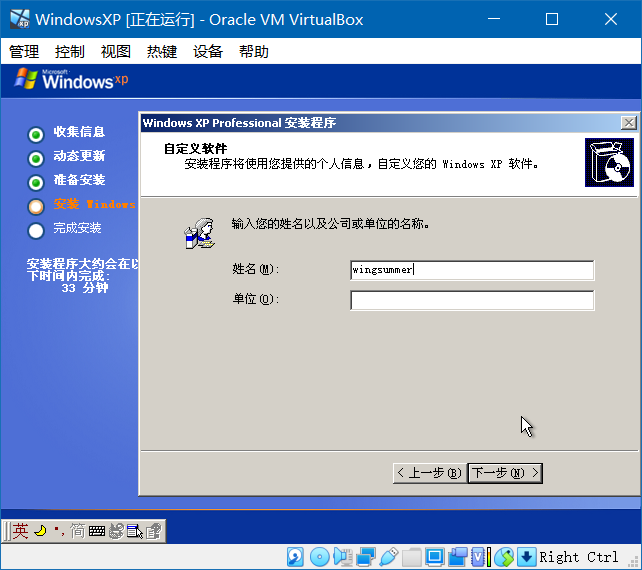Click the greyed IME face tool icon
The image size is (642, 570).
coord(116,532)
